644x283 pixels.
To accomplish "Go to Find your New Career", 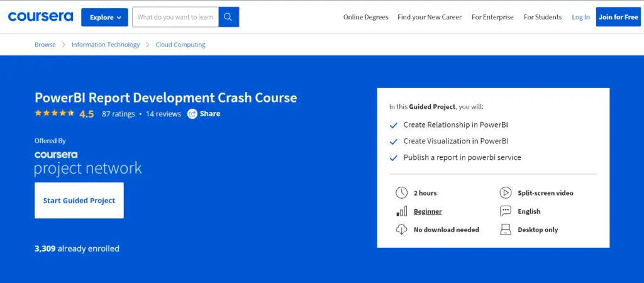I will click(x=430, y=17).
